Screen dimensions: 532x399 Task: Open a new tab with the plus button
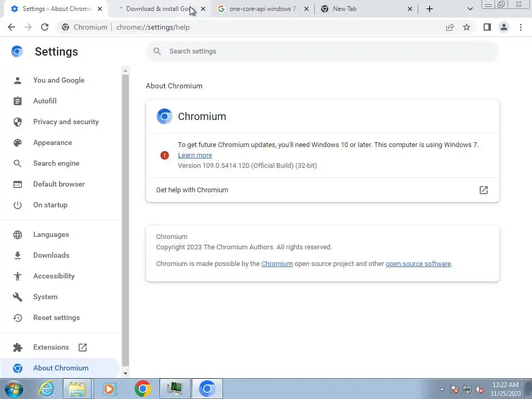pos(430,9)
